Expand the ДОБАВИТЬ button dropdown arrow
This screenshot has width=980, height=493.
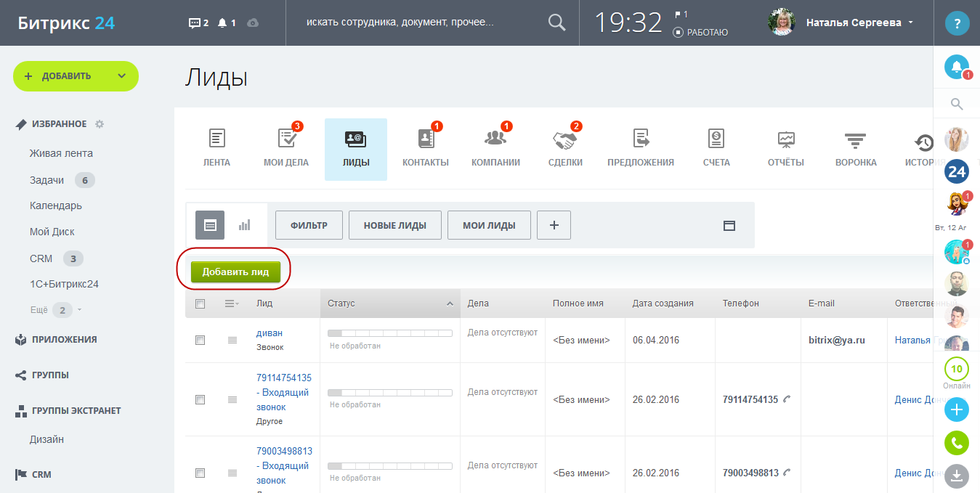pos(121,76)
